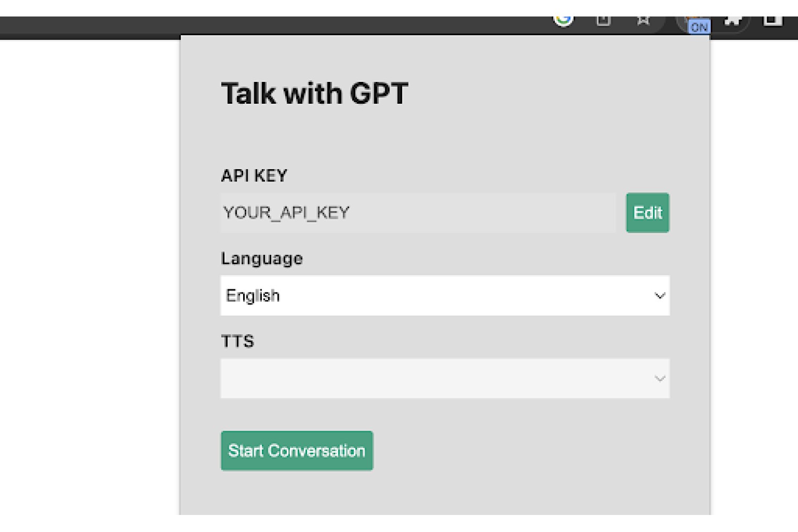Screen dimensions: 798x532
Task: Click the Language label
Action: tap(262, 259)
